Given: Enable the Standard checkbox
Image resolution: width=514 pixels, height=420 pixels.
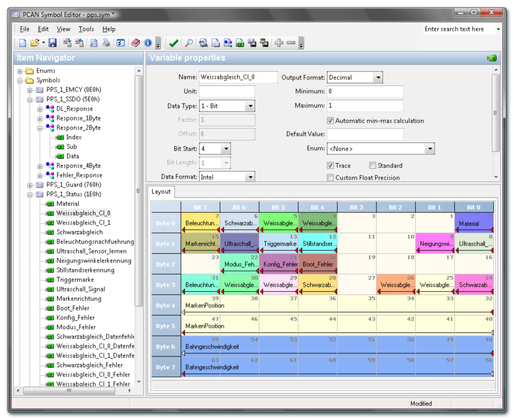Looking at the screenshot, I should coord(373,166).
